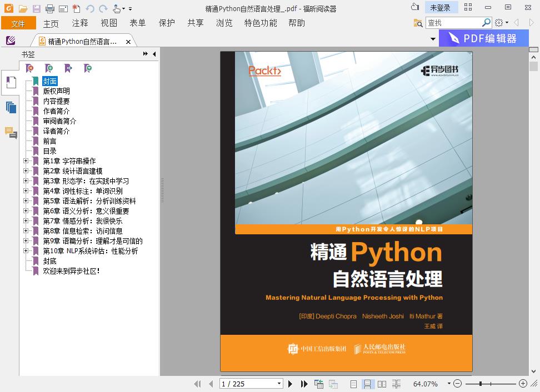Toggle ribbon display icon in title bar

coord(468,7)
